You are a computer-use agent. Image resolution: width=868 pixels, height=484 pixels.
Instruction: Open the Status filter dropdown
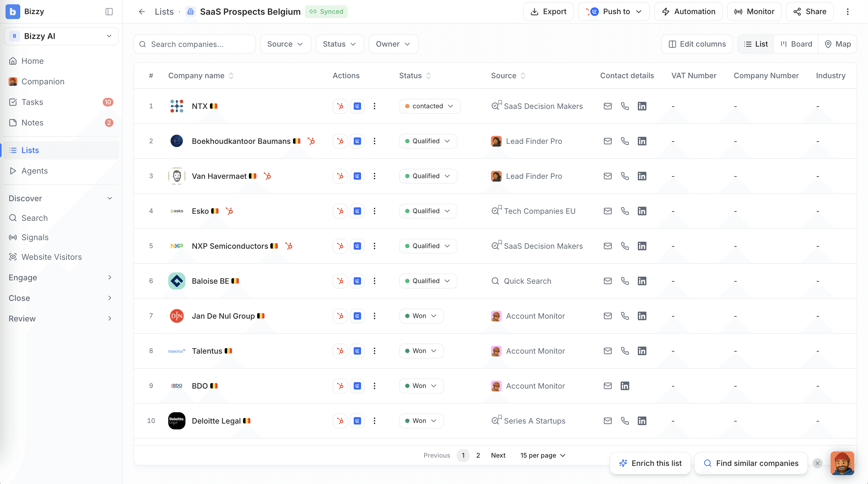pos(340,44)
